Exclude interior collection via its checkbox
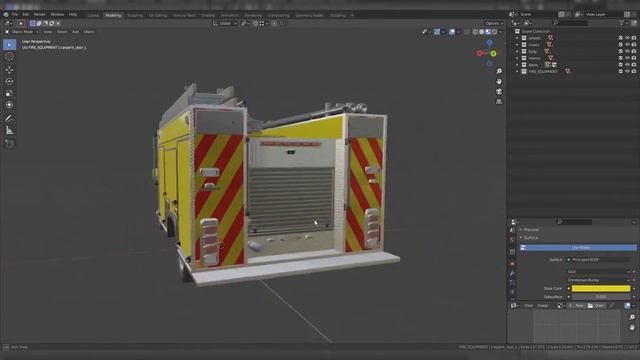The width and height of the screenshot is (640, 360). (621, 58)
